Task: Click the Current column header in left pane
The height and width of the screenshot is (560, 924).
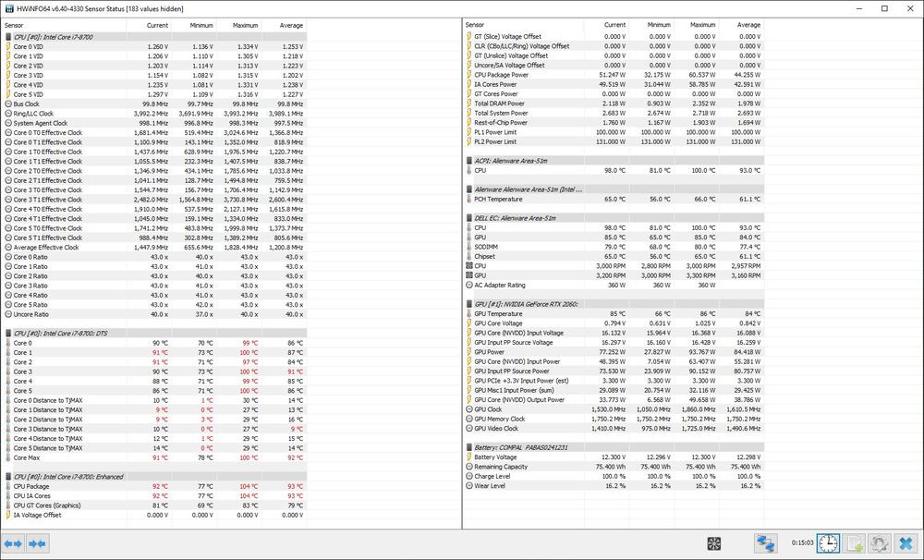Action: [x=157, y=25]
